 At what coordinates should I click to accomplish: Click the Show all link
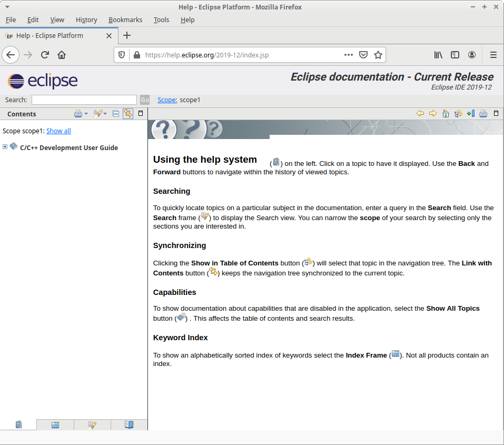tap(58, 131)
